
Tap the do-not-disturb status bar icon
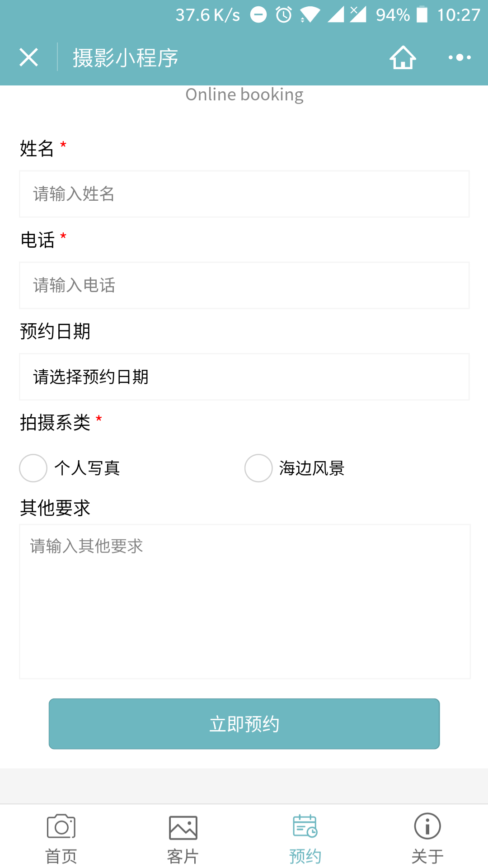tap(258, 15)
